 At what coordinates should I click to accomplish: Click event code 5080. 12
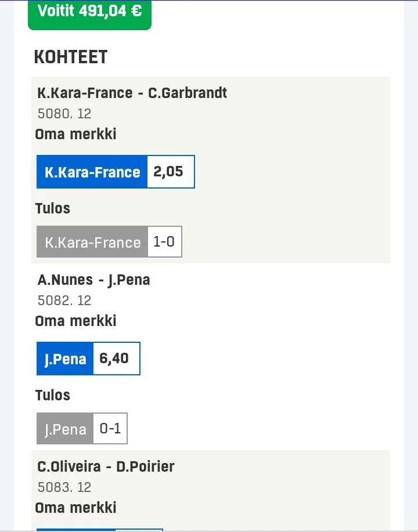point(64,114)
